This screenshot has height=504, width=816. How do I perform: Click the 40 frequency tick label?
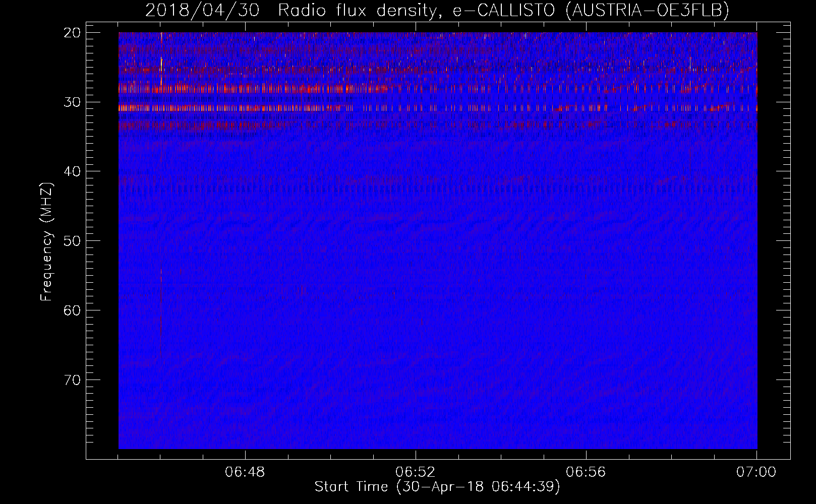click(72, 171)
